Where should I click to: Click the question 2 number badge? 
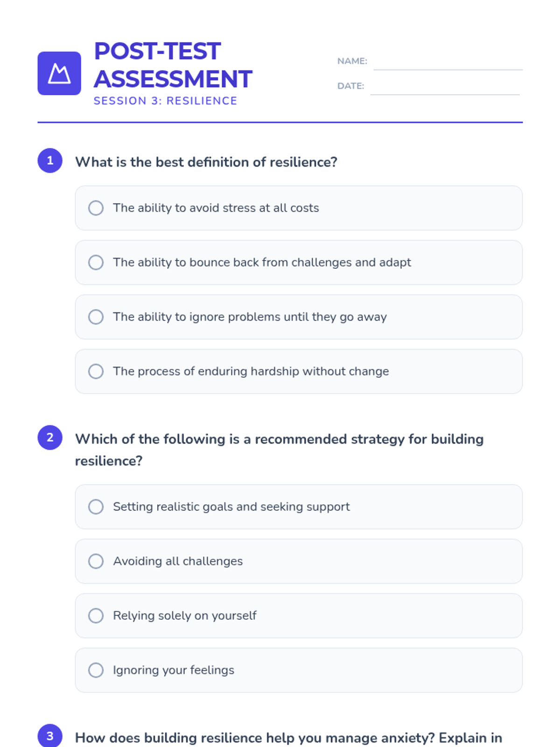(50, 437)
